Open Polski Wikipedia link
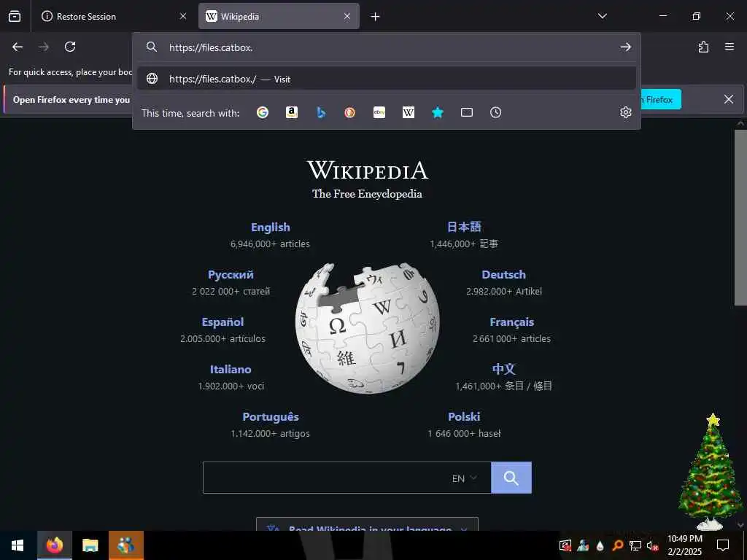Viewport: 747px width, 560px height. click(x=464, y=416)
